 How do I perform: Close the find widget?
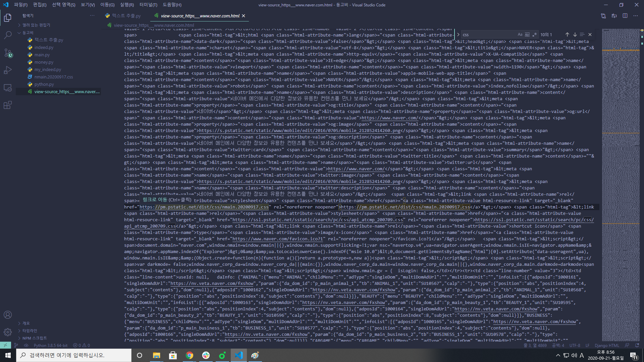590,35
